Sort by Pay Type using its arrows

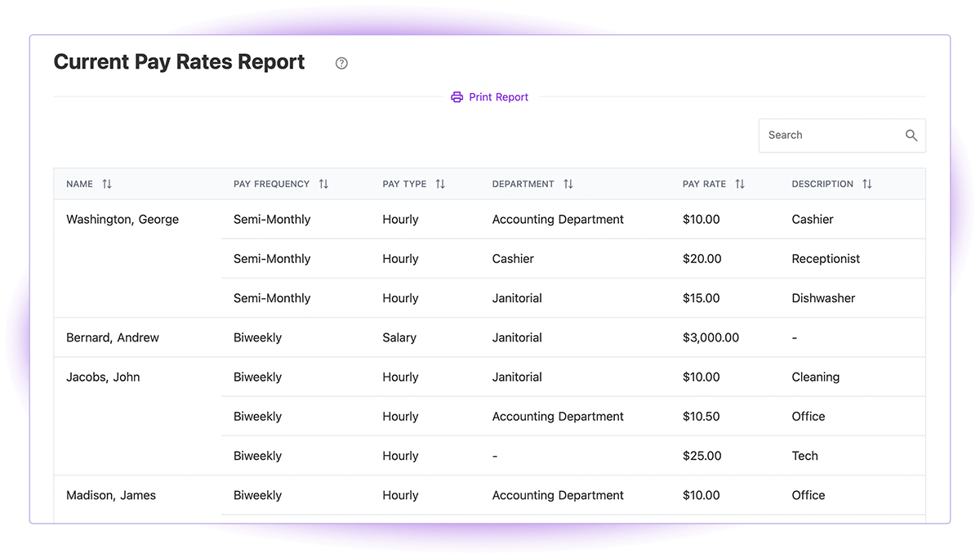(440, 184)
